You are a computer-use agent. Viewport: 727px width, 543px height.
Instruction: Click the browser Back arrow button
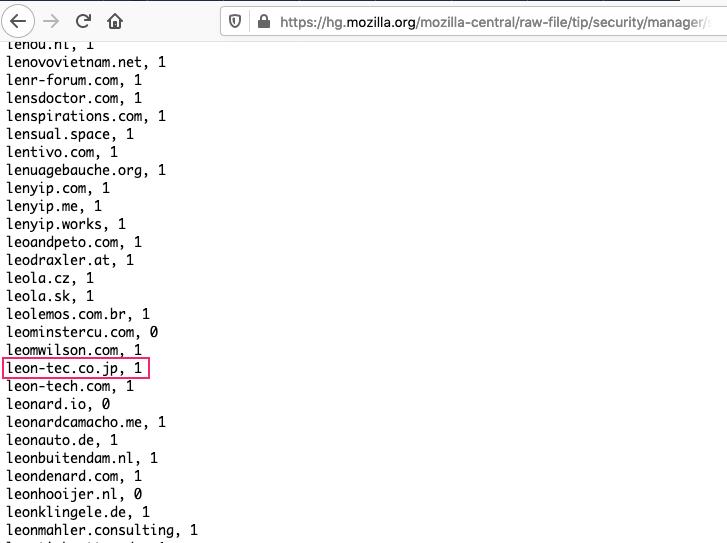coord(18,21)
